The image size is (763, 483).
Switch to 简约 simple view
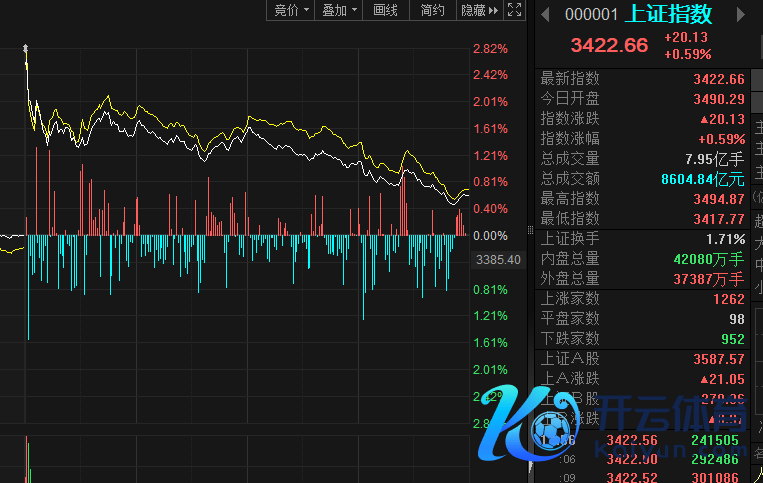[x=432, y=10]
